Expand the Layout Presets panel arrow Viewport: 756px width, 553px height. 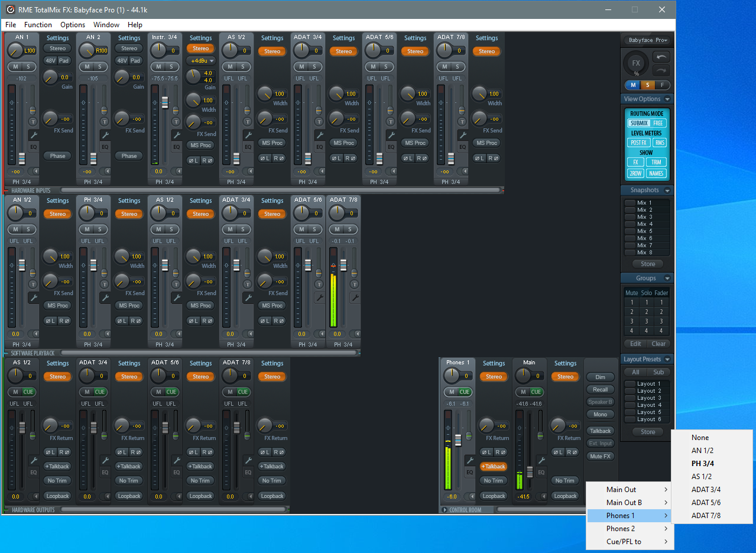667,359
